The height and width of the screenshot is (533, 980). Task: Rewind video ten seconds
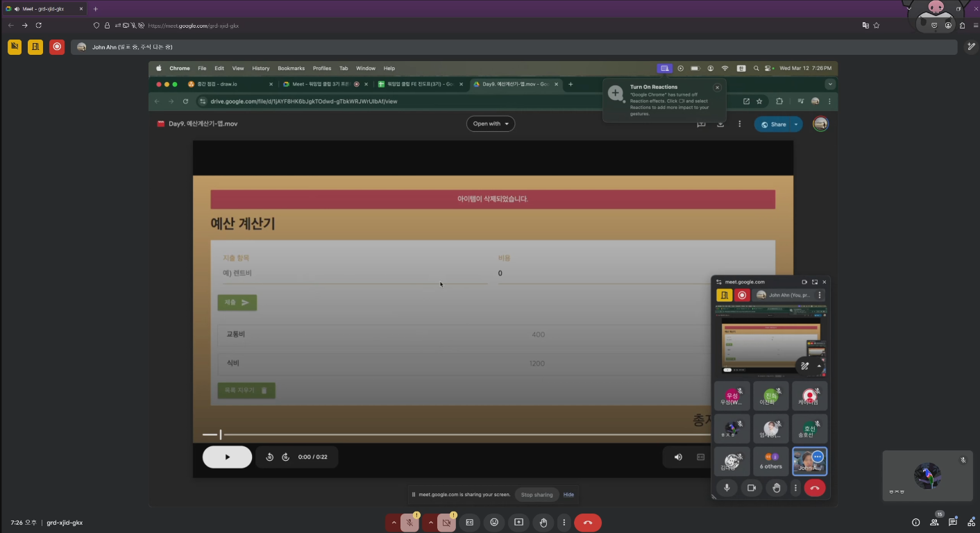click(269, 457)
